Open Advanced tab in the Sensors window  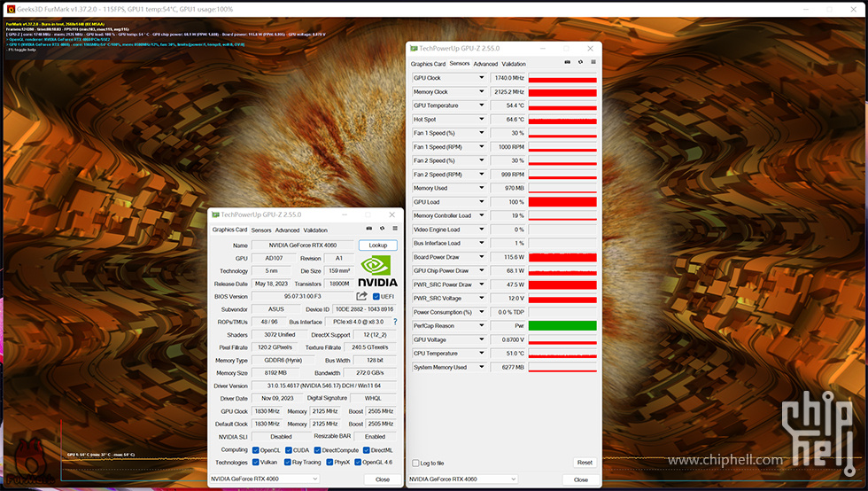point(485,64)
